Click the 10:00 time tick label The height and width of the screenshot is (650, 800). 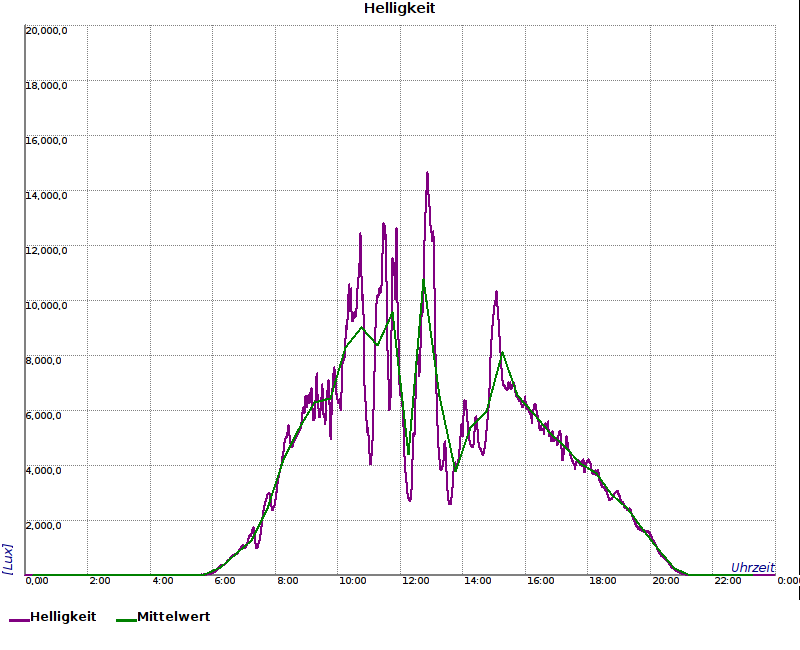tap(353, 581)
